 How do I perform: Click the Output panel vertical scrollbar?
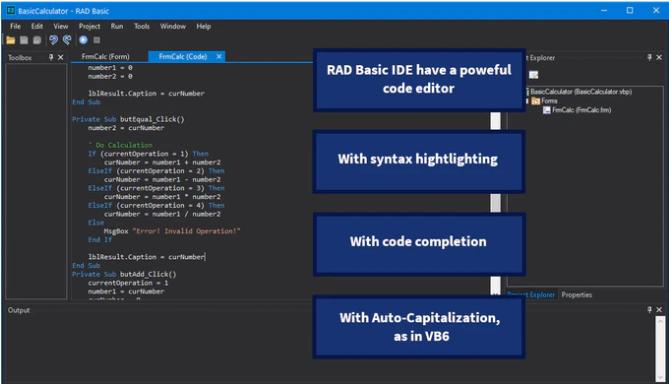click(660, 348)
